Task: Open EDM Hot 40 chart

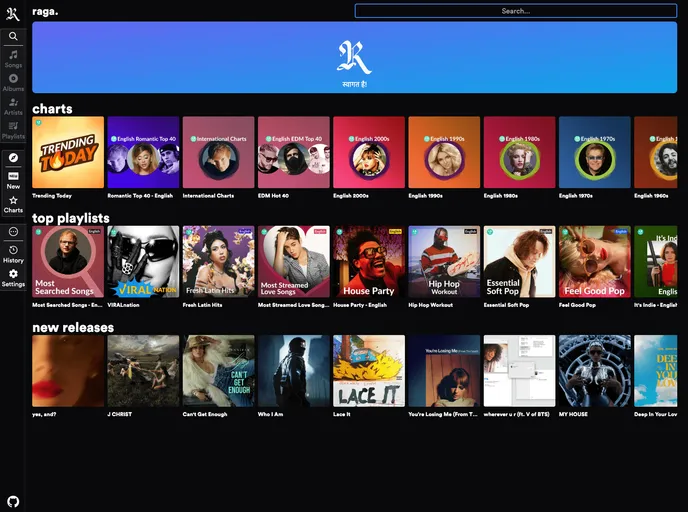Action: coord(294,152)
